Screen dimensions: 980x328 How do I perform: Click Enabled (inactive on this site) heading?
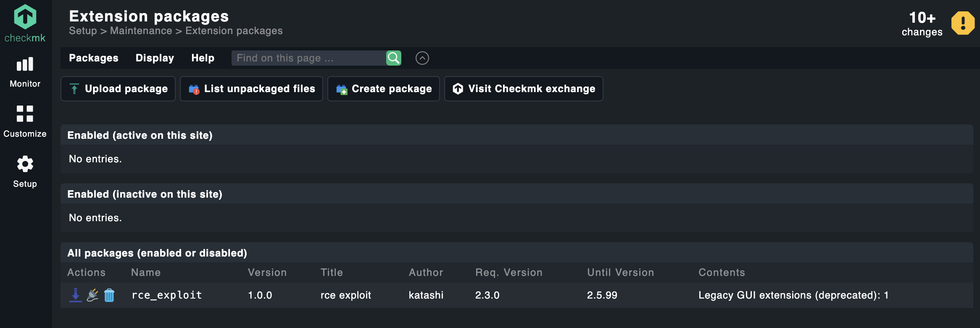(x=145, y=194)
